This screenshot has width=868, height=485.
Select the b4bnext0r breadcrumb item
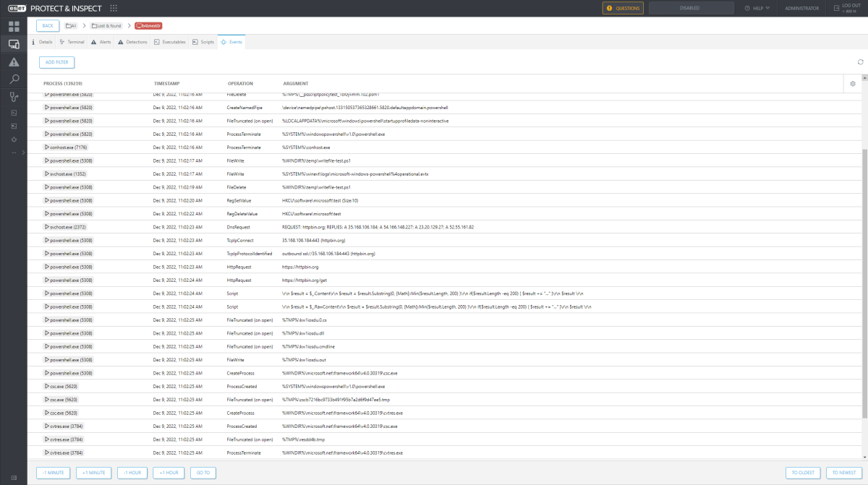(x=149, y=24)
